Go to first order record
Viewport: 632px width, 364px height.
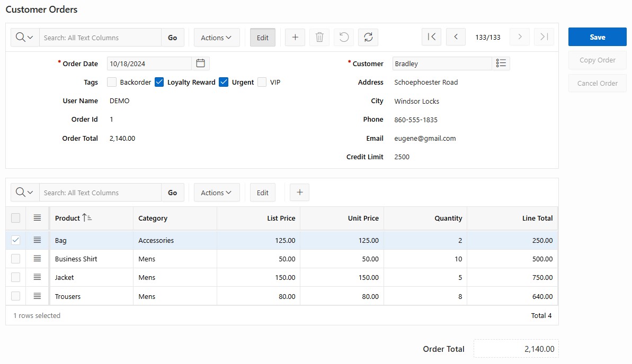[x=431, y=37]
